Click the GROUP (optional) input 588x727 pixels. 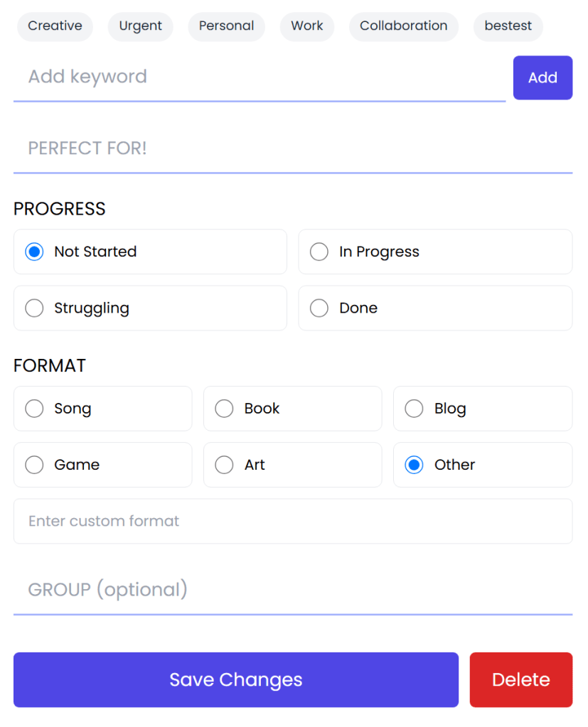(293, 590)
